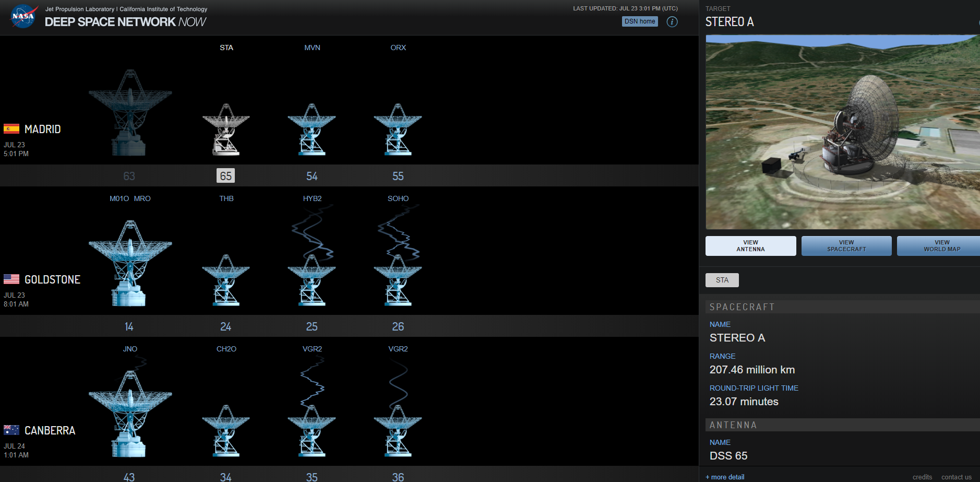Click antenna number 43
980x482 pixels.
pos(129,477)
